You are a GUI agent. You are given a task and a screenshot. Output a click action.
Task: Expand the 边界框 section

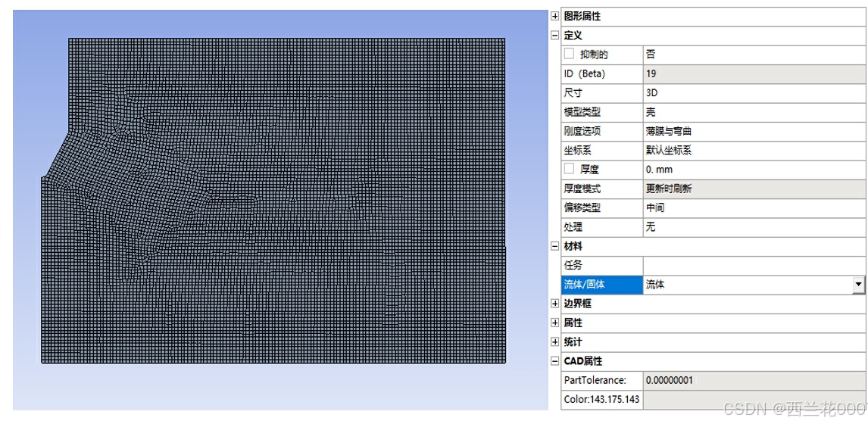[554, 304]
